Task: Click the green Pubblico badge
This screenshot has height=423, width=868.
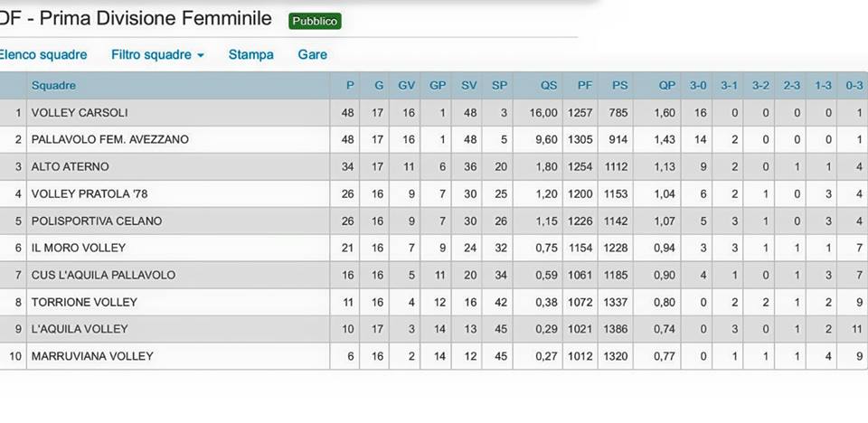Action: 315,21
